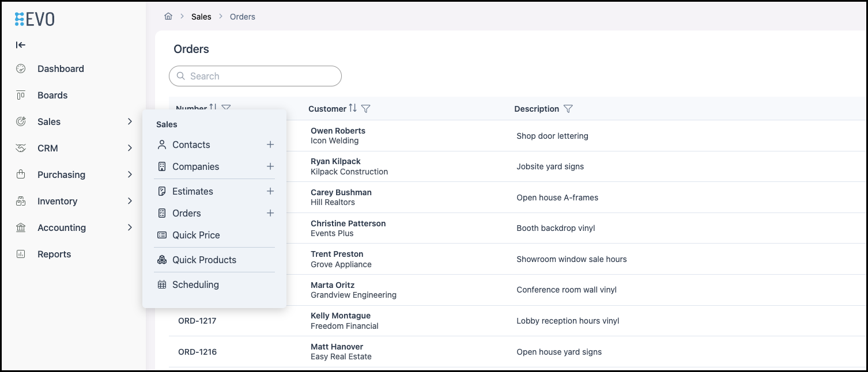Viewport: 868px width, 372px height.
Task: Click customer Owen Roberts
Action: 338,131
